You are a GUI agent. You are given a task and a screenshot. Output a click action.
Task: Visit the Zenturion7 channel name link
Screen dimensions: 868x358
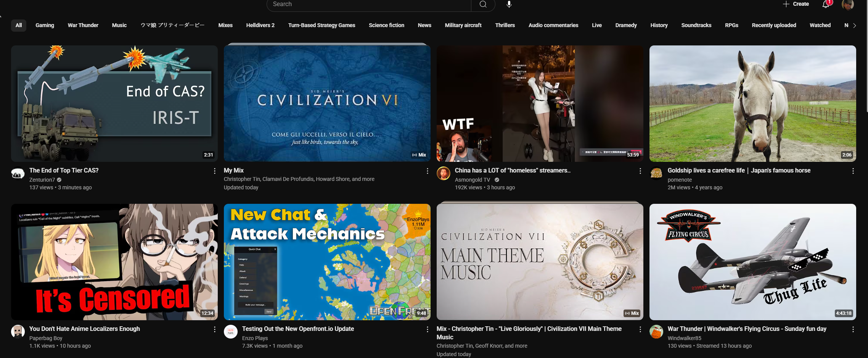(x=42, y=180)
